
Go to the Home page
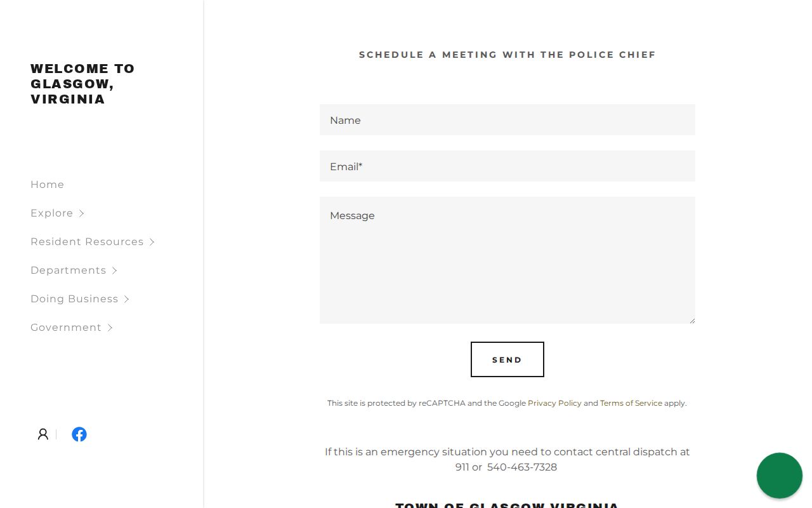47,185
